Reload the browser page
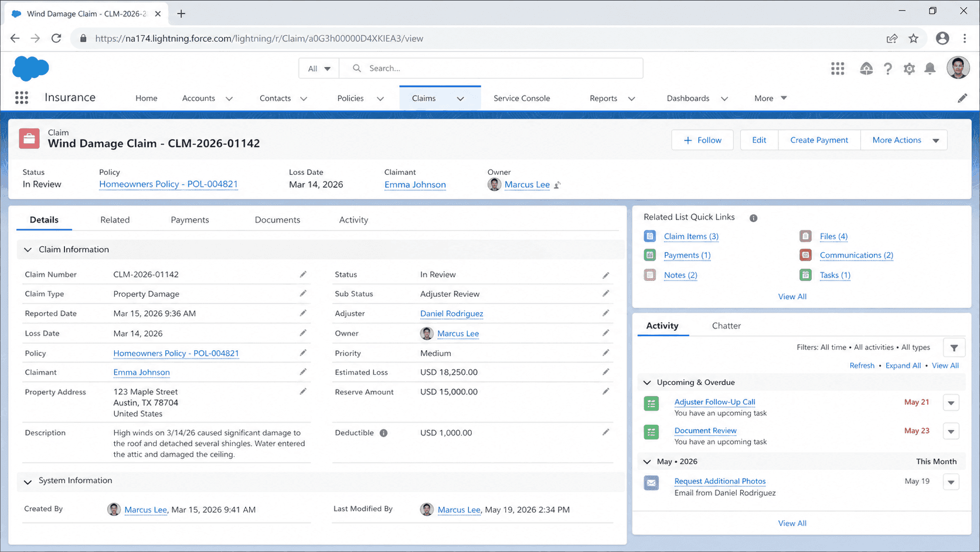The image size is (980, 552). point(56,38)
